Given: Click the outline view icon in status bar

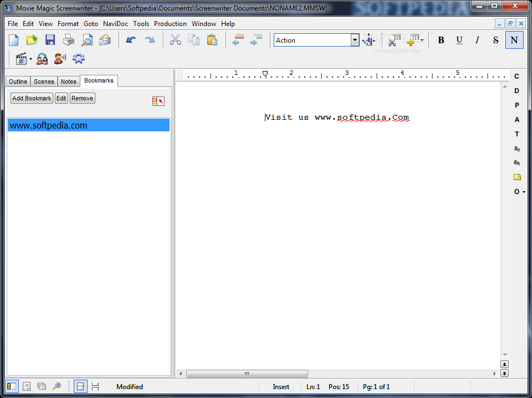Looking at the screenshot, I should click(x=27, y=386).
